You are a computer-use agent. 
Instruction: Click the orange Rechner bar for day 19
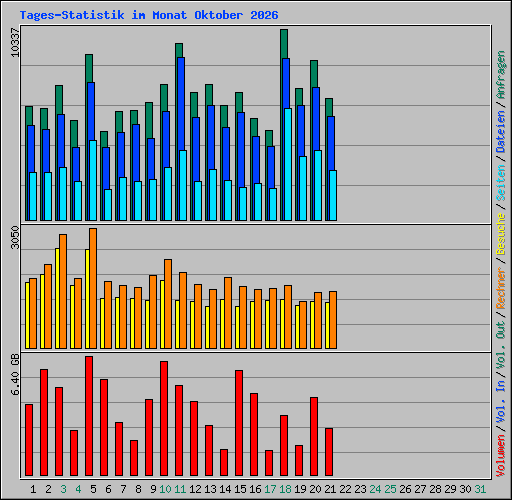click(x=303, y=325)
